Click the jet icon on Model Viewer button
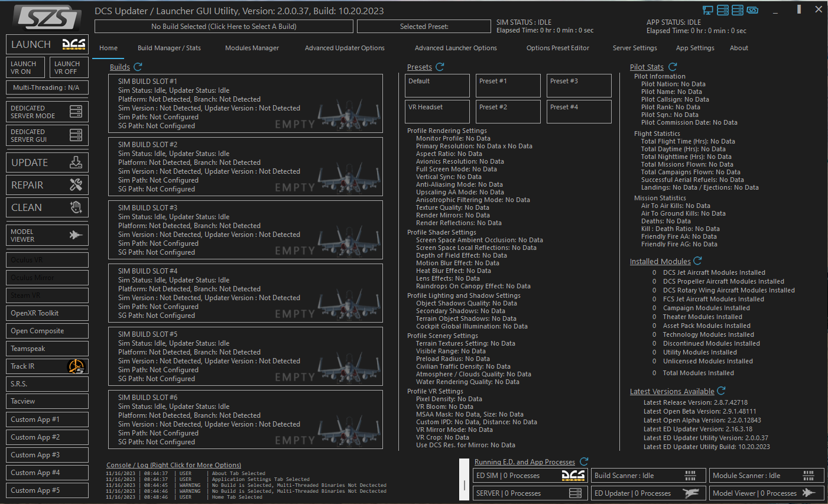The height and width of the screenshot is (504, 828). click(76, 235)
